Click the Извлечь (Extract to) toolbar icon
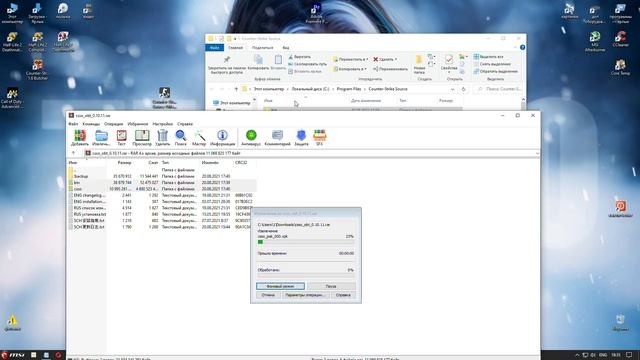The height and width of the screenshot is (360, 640). point(101,136)
